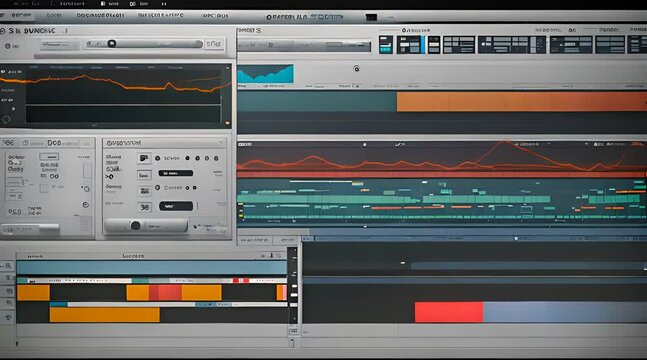Click the dark knob of the top-left horizontal slider
This screenshot has height=360, width=647.
112,43
